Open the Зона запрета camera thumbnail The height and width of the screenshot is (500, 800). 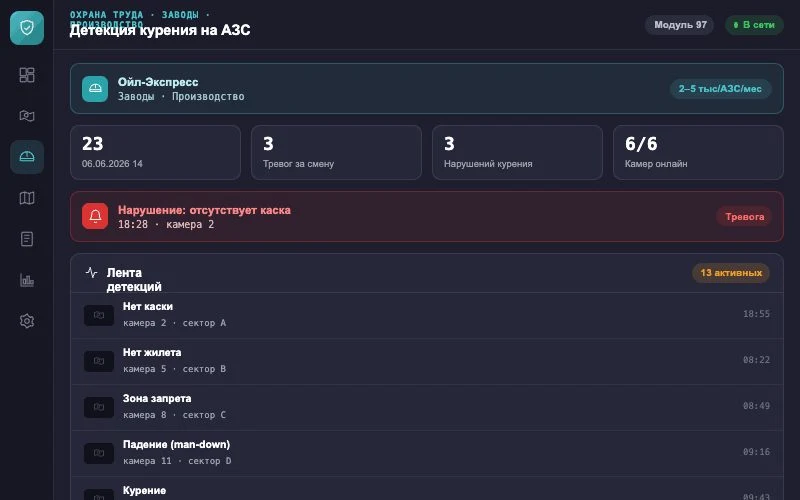pos(99,407)
